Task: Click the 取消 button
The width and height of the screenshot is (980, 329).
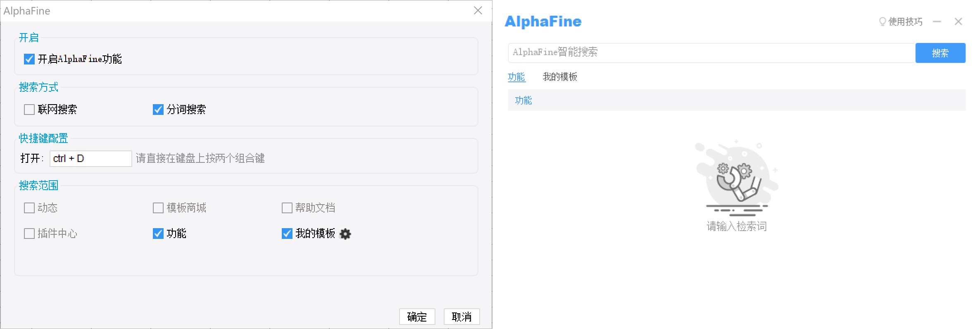Action: pyautogui.click(x=461, y=317)
